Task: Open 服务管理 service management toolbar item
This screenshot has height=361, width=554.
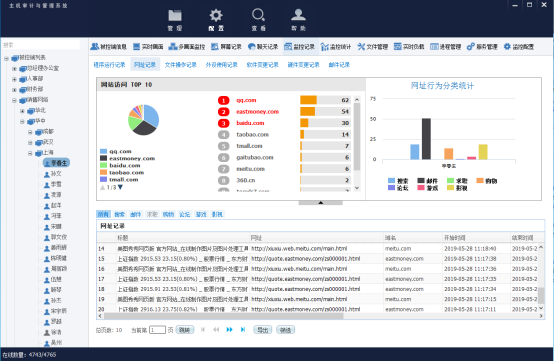Action: click(x=482, y=47)
